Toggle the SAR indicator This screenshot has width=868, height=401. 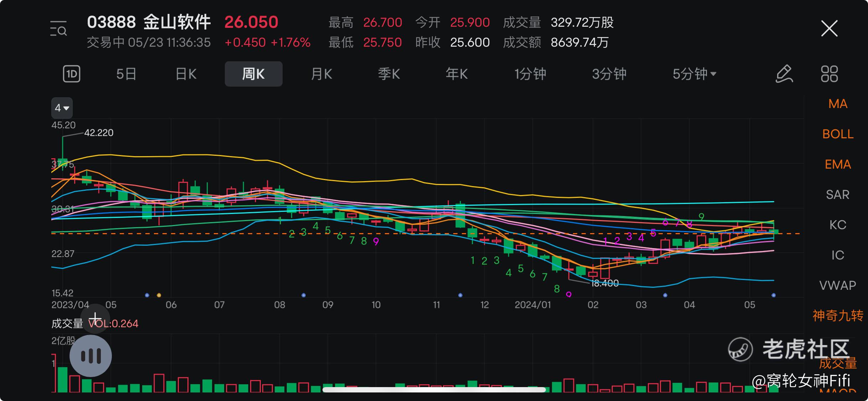tap(838, 195)
